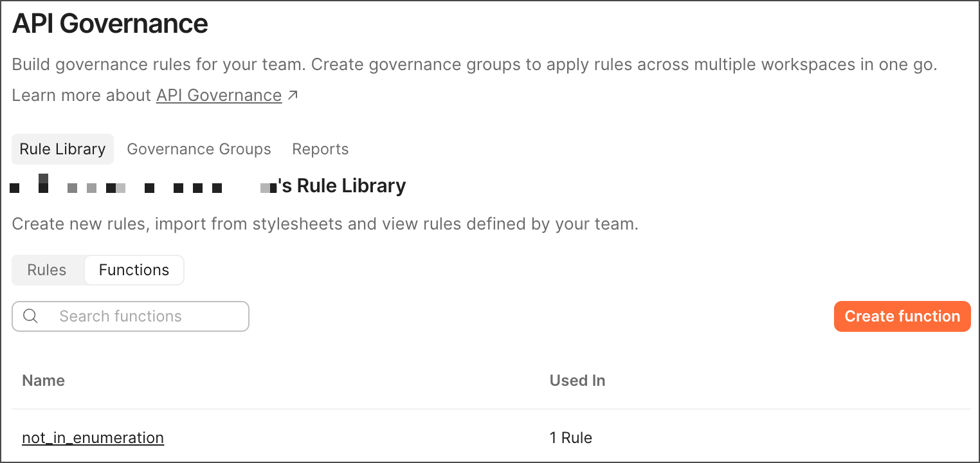Click the Rules segment of the switcher

tap(47, 269)
